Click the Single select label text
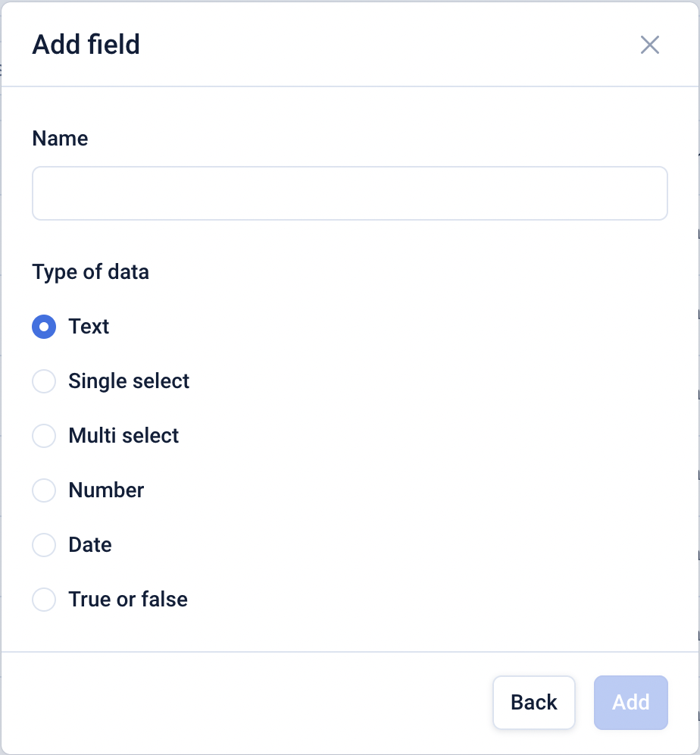Image resolution: width=700 pixels, height=755 pixels. tap(128, 381)
